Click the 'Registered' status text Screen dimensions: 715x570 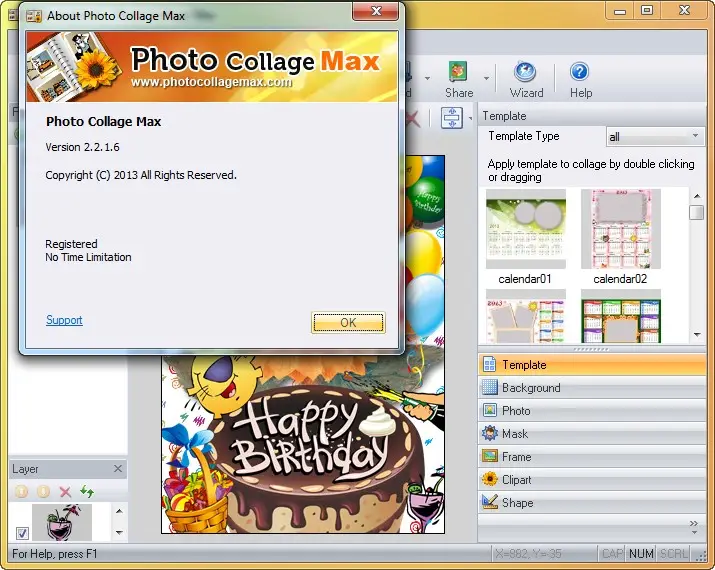pos(71,244)
